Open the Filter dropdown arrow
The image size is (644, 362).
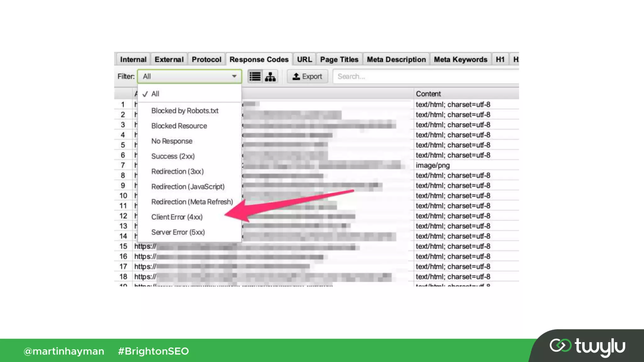pos(234,76)
